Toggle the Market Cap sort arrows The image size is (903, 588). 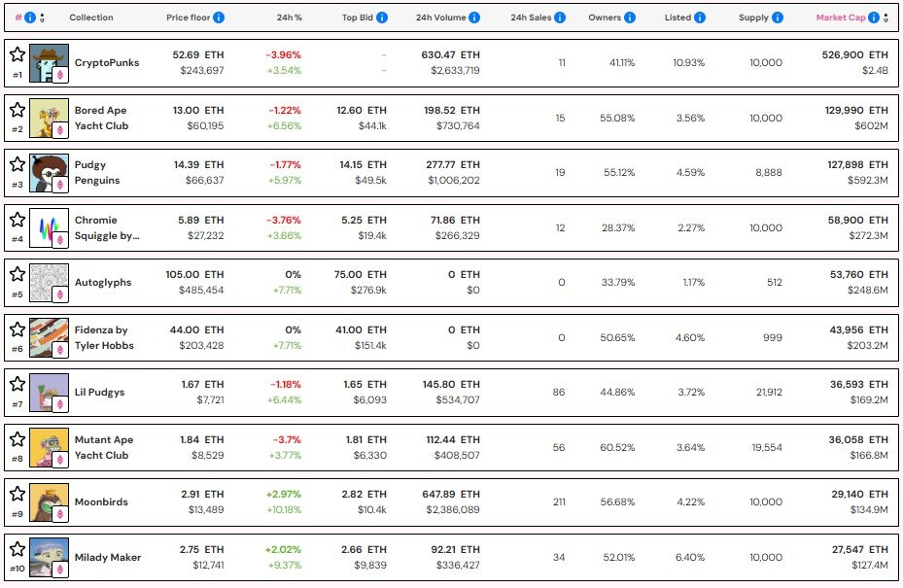pyautogui.click(x=885, y=17)
